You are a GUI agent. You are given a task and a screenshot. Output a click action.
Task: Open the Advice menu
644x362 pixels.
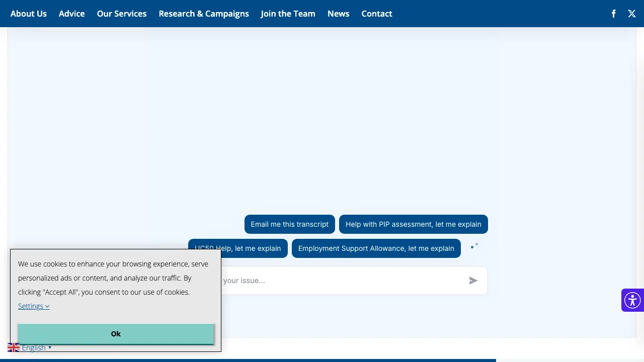[71, 14]
